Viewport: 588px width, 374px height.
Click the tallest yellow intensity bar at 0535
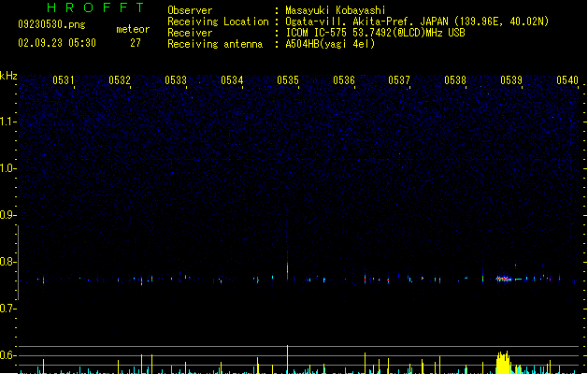click(x=288, y=359)
